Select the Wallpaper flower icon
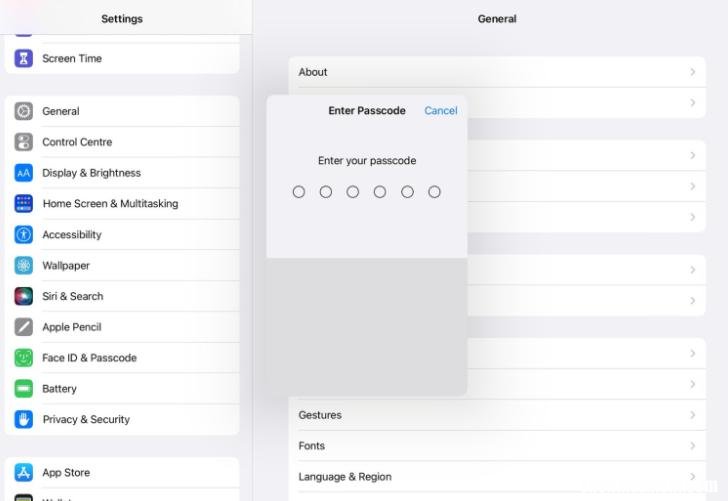Screen dimensions: 728x501 [24, 266]
